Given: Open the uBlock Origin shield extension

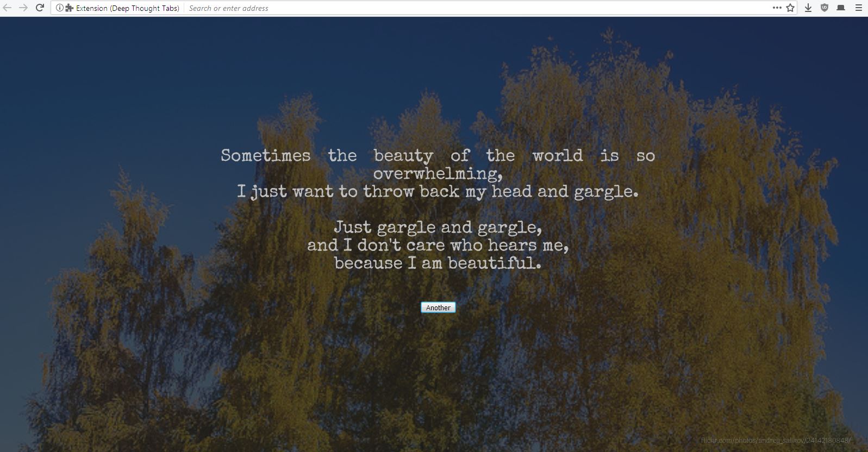Looking at the screenshot, I should click(x=825, y=8).
